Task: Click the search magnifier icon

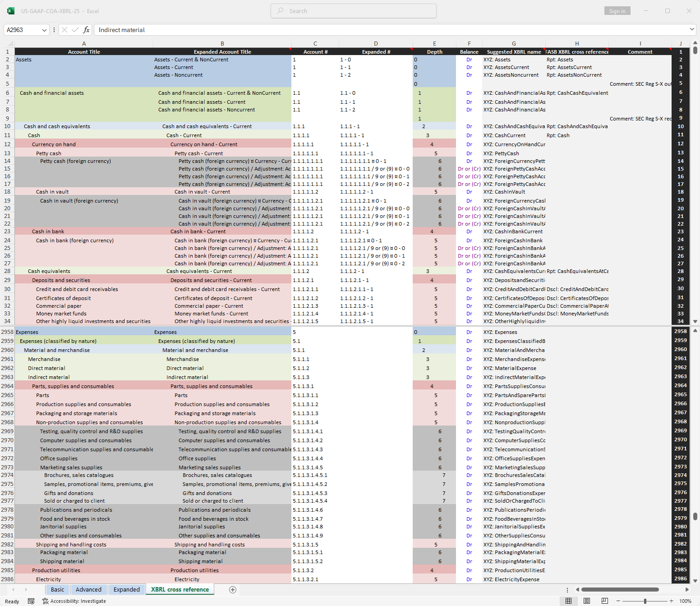Action: point(281,11)
